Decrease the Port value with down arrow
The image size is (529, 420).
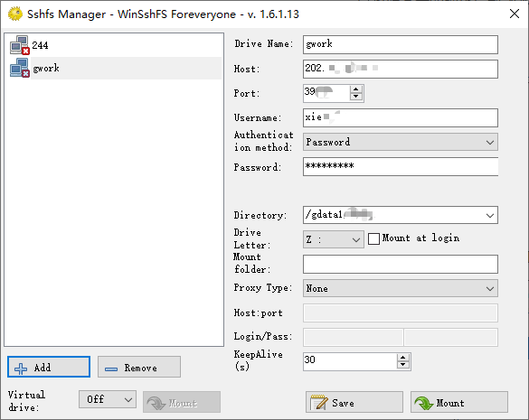point(356,97)
